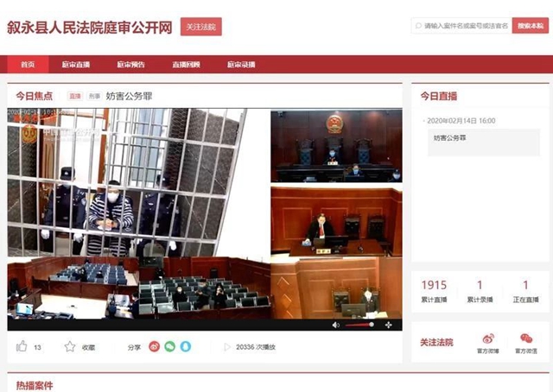Open the 直播回顾 navigation tab

[187, 65]
